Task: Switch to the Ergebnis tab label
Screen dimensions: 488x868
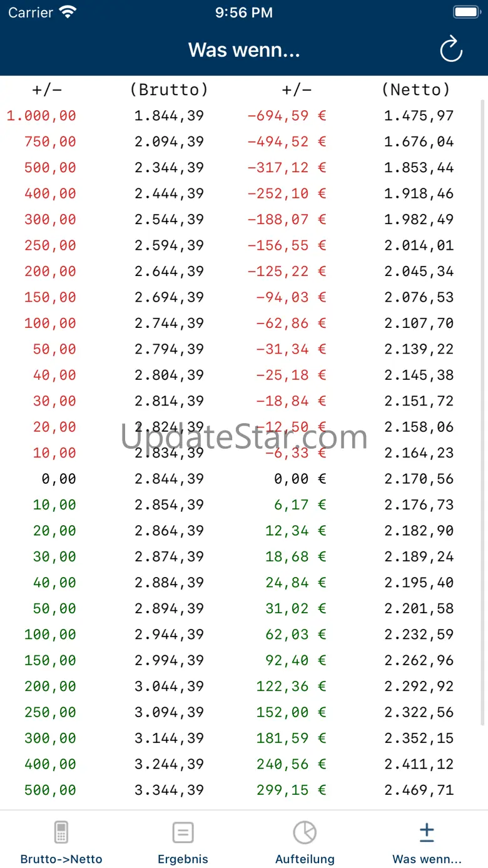Action: 183,859
